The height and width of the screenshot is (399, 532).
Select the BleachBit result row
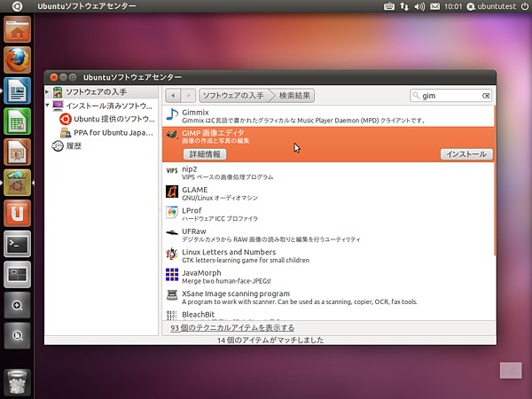pos(328,314)
